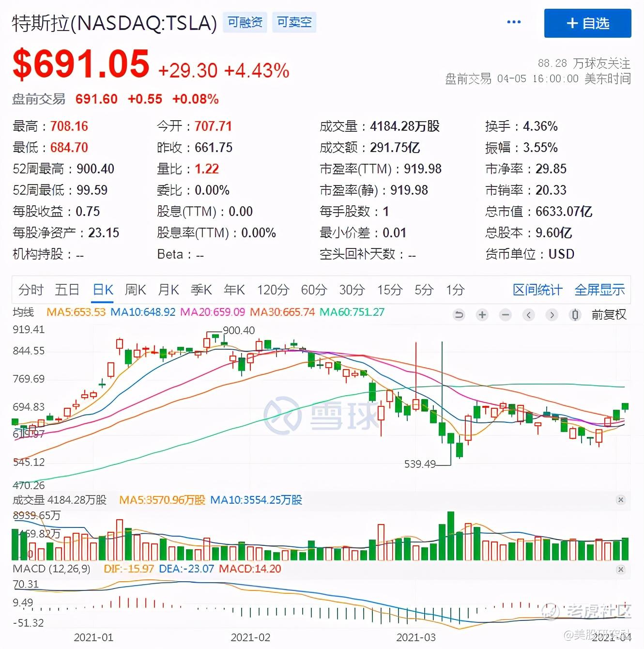Click the 88.28 万球友关注 follower count
Viewport: 644px width, 649px height.
[x=584, y=63]
